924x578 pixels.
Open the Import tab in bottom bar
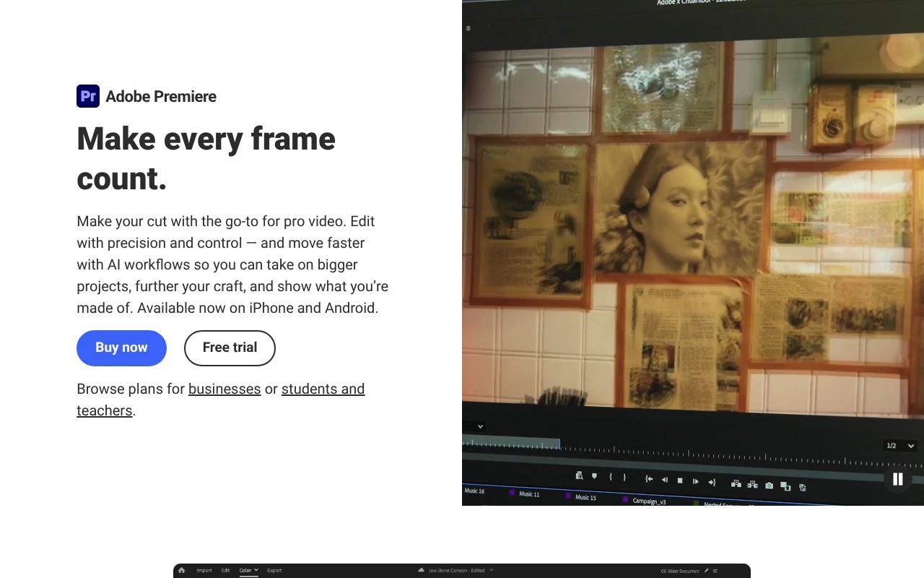(204, 571)
